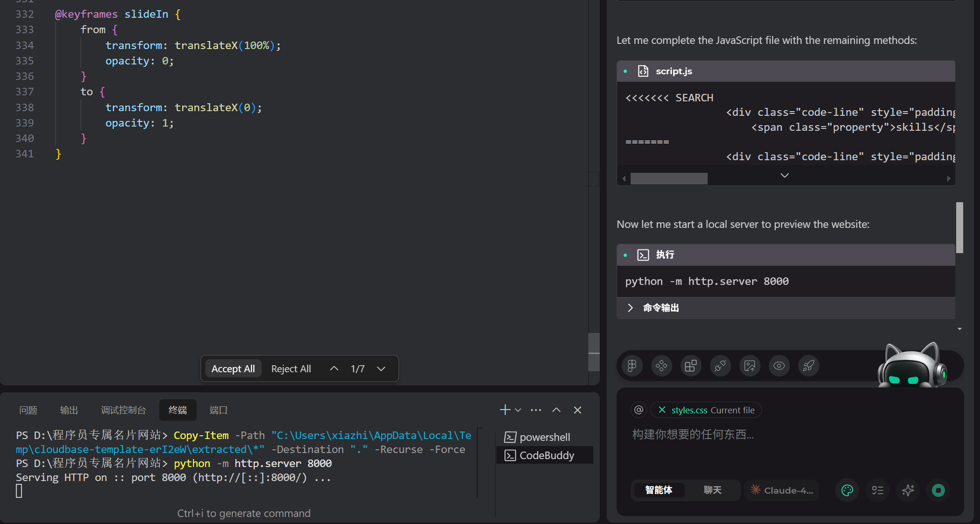Toggle the eye preview icon
Image resolution: width=980 pixels, height=524 pixels.
pyautogui.click(x=779, y=366)
